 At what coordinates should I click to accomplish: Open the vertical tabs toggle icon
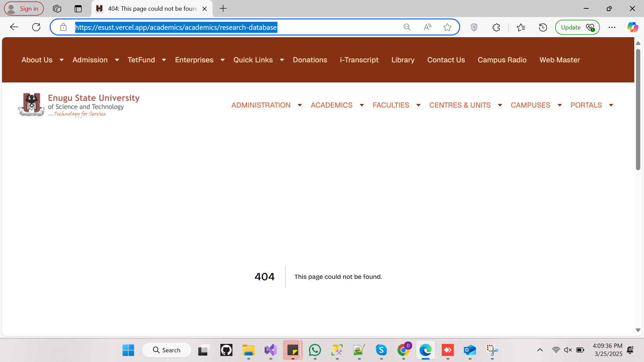click(78, 9)
